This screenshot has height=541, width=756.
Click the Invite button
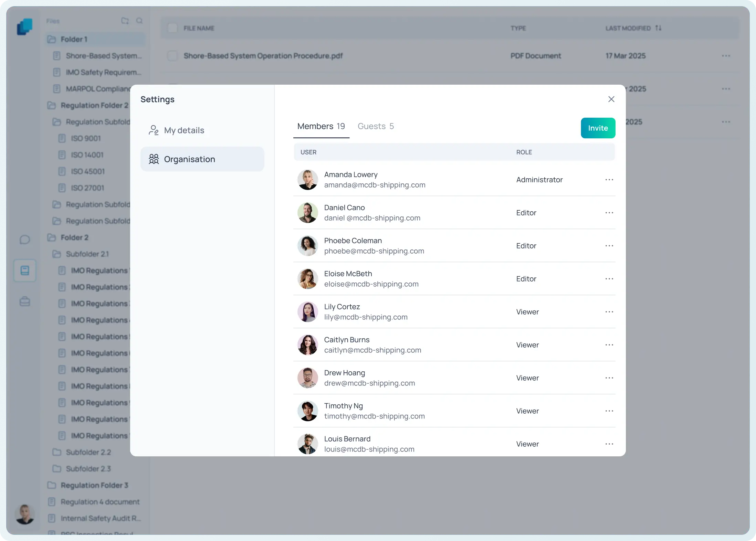tap(598, 128)
